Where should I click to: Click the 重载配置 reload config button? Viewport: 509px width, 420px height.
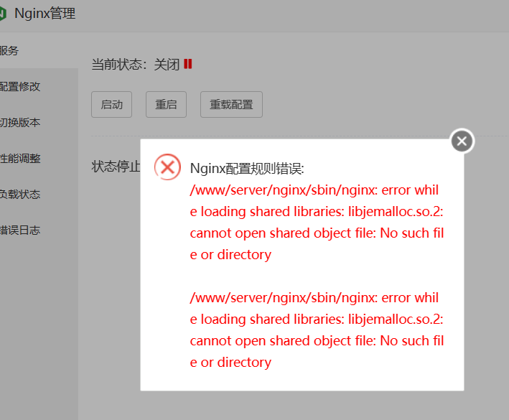(231, 105)
